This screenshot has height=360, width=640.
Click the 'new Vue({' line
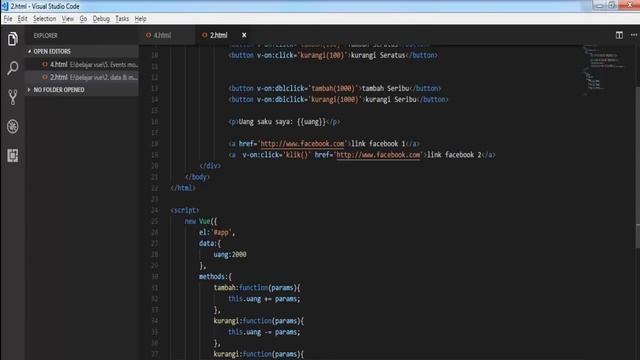201,221
